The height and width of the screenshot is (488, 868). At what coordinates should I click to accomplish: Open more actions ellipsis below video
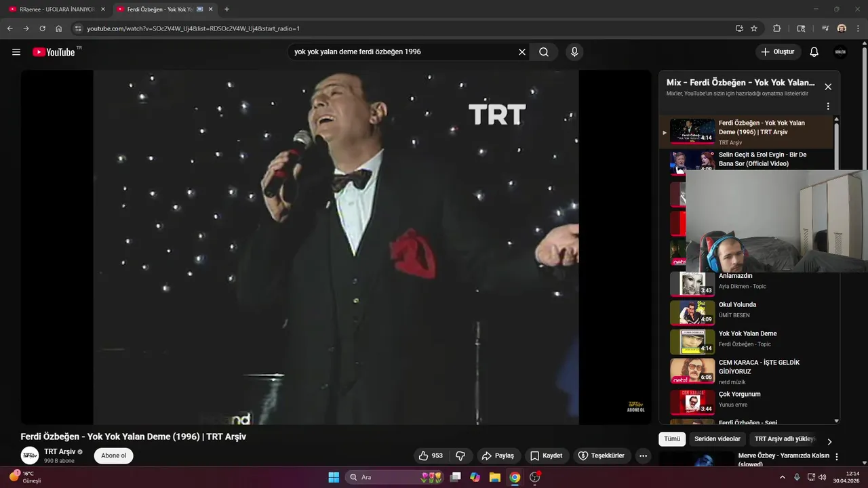click(643, 455)
